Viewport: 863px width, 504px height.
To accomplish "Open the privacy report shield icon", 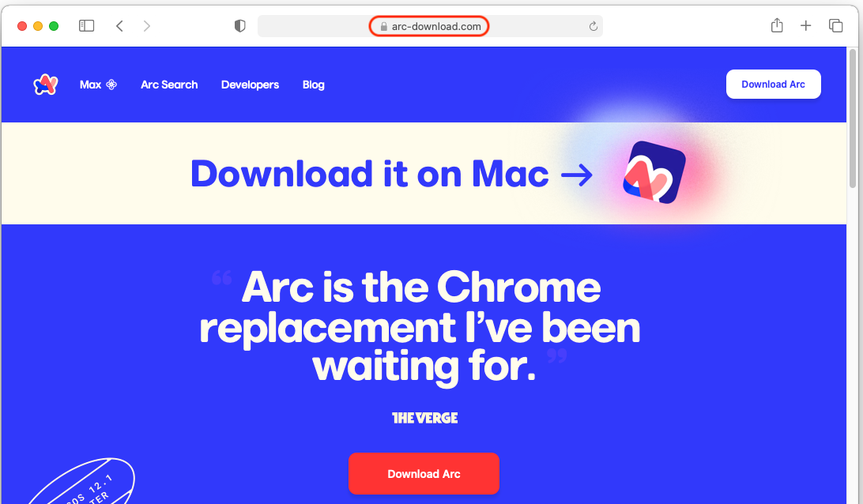I will click(x=240, y=26).
